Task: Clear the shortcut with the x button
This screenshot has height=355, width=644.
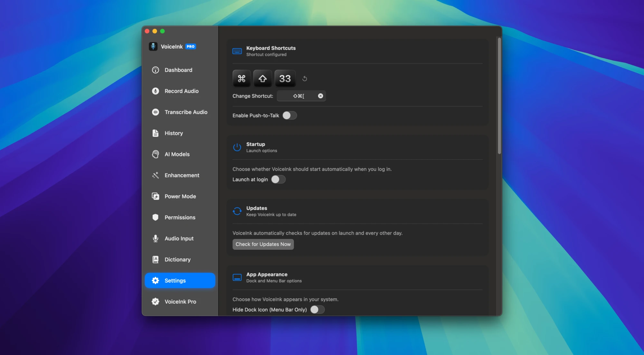Action: (320, 96)
